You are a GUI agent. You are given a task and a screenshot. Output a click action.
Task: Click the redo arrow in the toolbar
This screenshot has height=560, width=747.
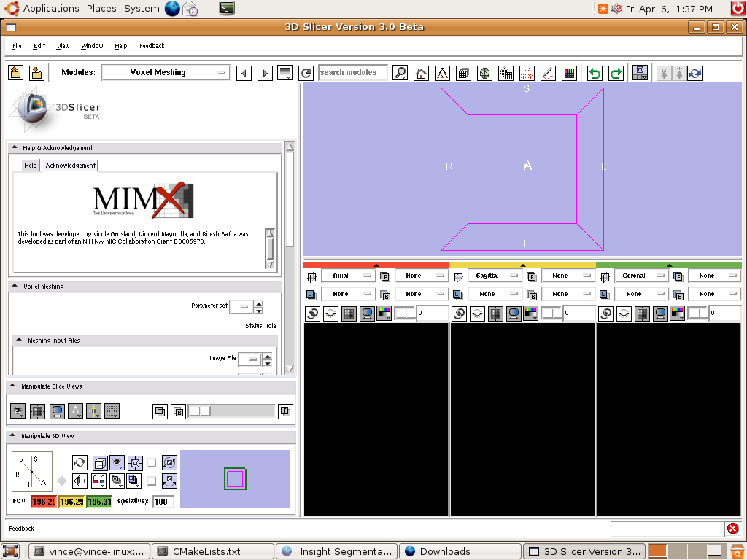[x=616, y=73]
